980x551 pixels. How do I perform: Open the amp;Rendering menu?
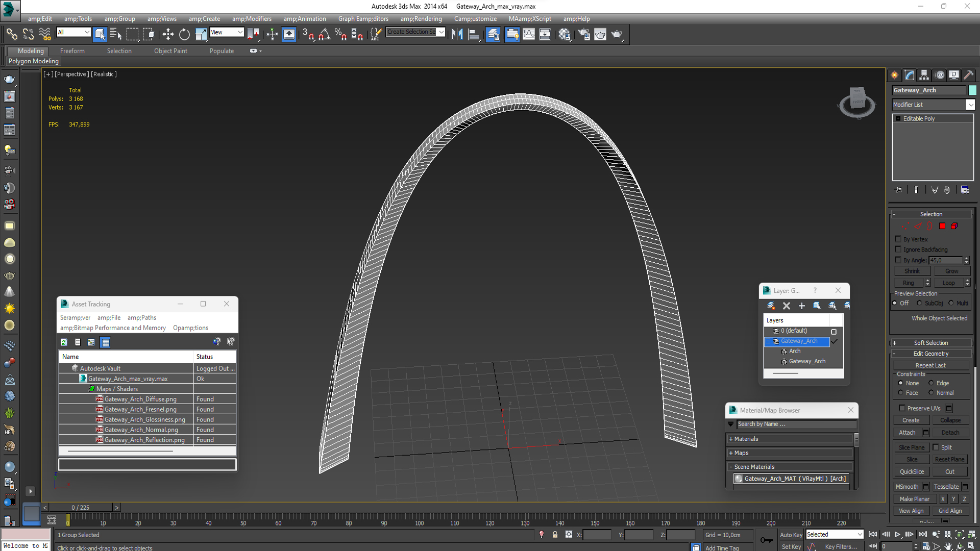[421, 19]
